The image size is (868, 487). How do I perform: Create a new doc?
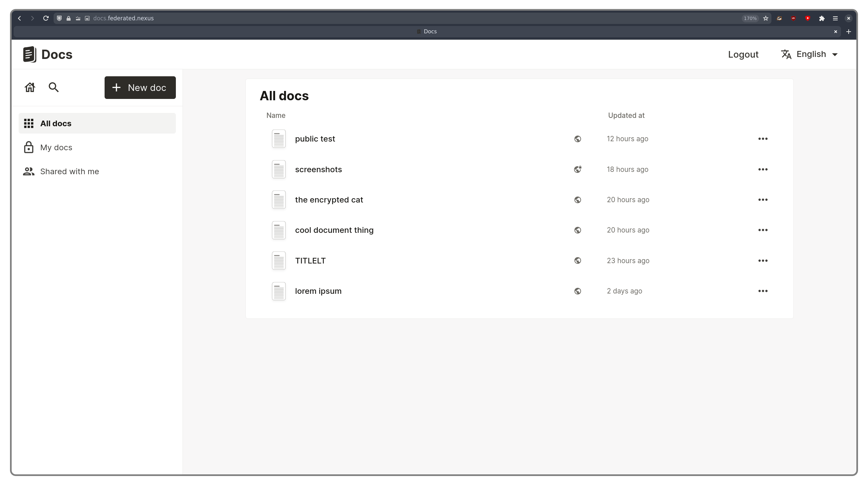[x=140, y=88]
